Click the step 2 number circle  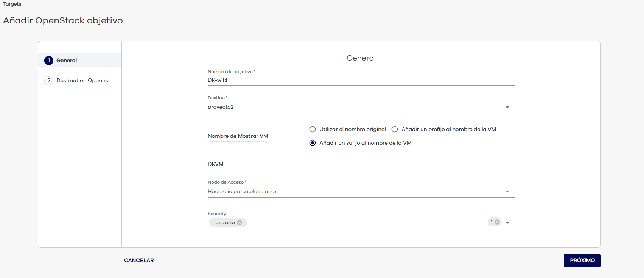(49, 81)
